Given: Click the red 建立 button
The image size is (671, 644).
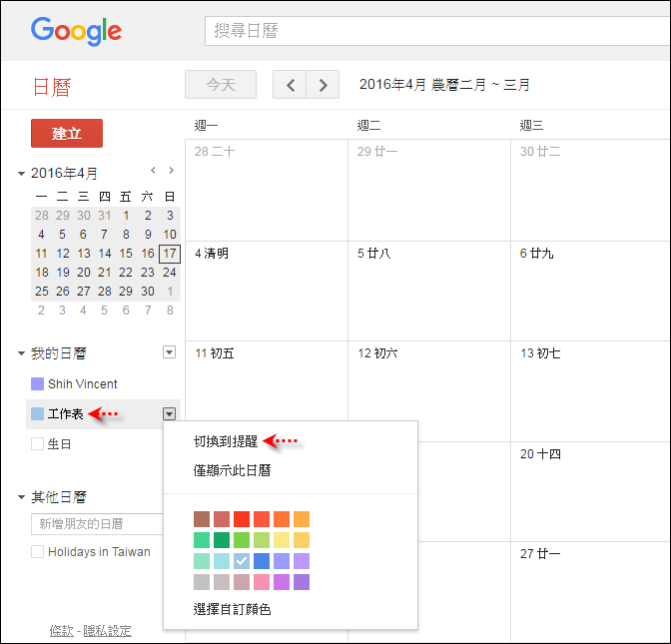Looking at the screenshot, I should click(67, 133).
